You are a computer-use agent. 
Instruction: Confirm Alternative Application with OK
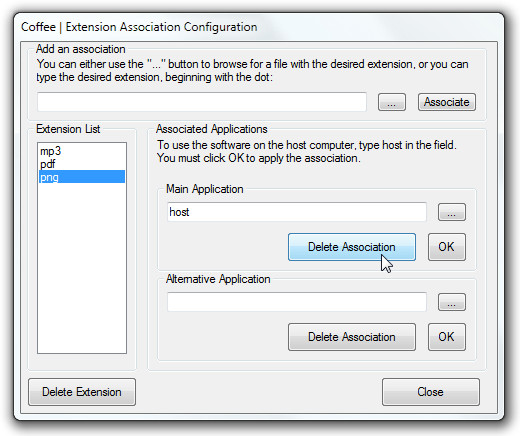[447, 337]
